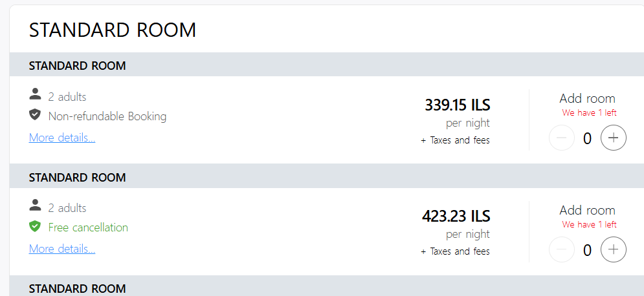Open More details for Non-refundable Booking room

(x=62, y=138)
